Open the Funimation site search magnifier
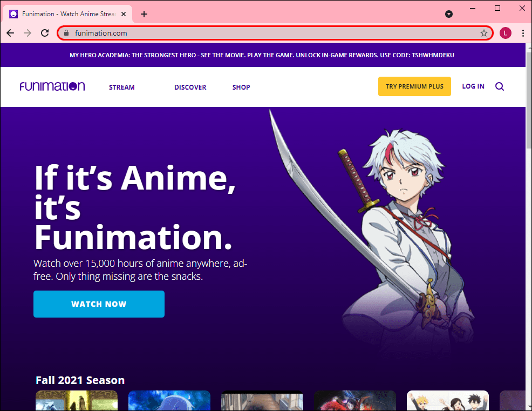This screenshot has height=411, width=532. pyautogui.click(x=500, y=86)
